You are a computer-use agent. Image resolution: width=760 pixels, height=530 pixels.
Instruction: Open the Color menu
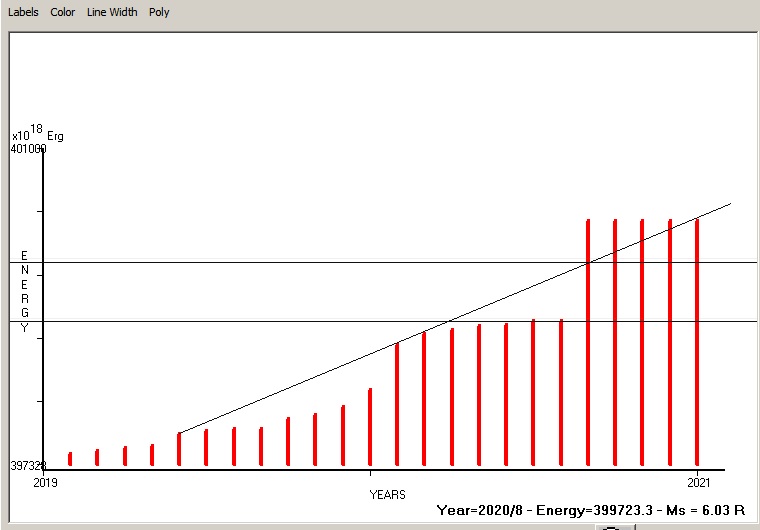coord(63,12)
